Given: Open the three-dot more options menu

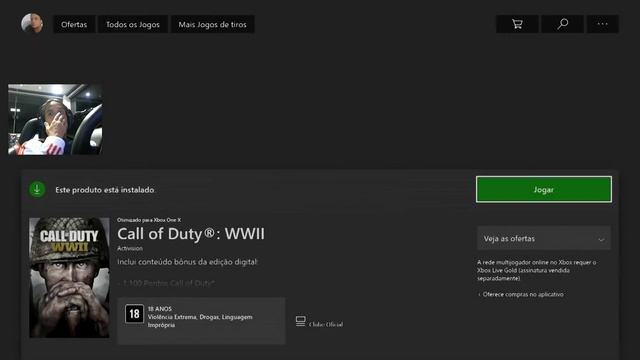Looking at the screenshot, I should [x=602, y=24].
